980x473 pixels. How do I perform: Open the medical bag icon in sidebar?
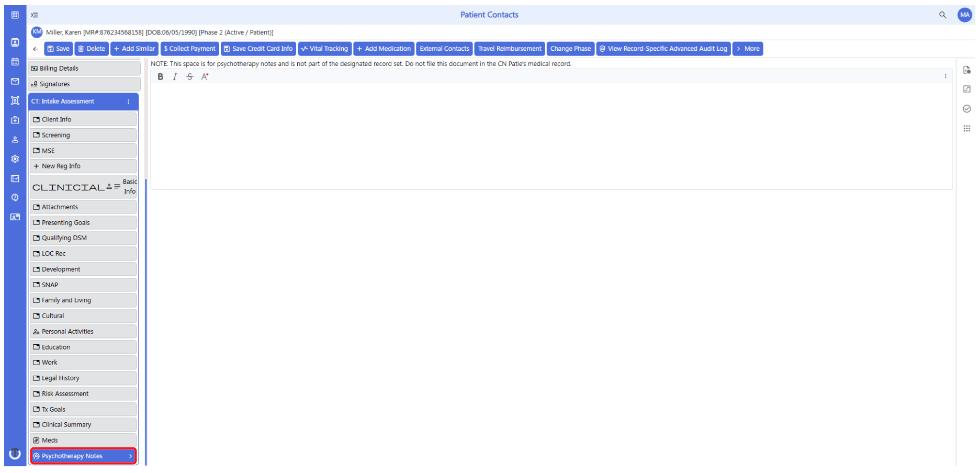15,120
